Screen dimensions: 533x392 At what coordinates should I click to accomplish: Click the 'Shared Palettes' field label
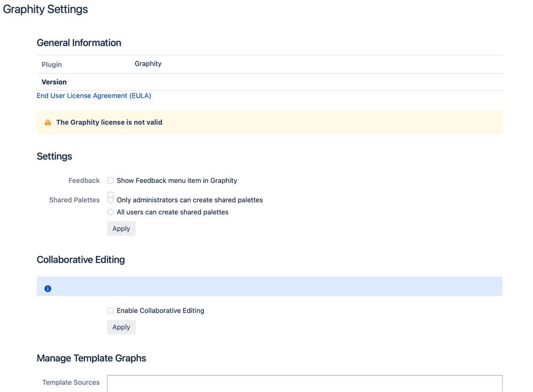(x=75, y=200)
